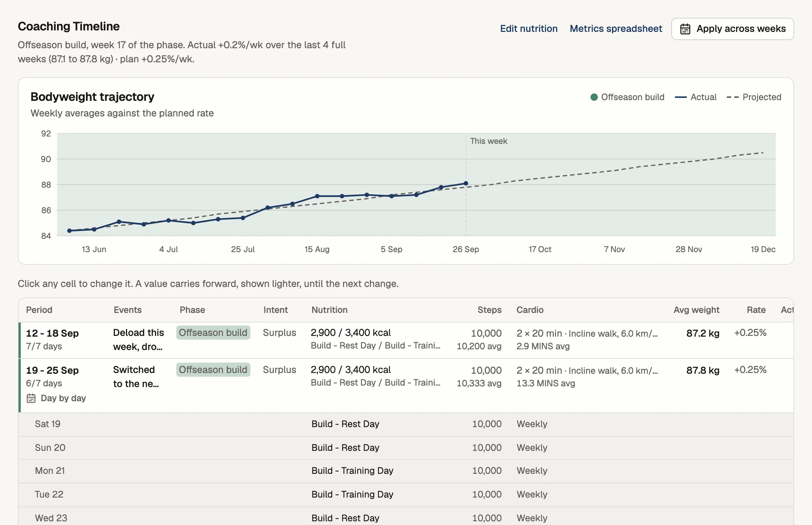
Task: Click the 10,000 steps cell for Sat 19
Action: [x=487, y=424]
